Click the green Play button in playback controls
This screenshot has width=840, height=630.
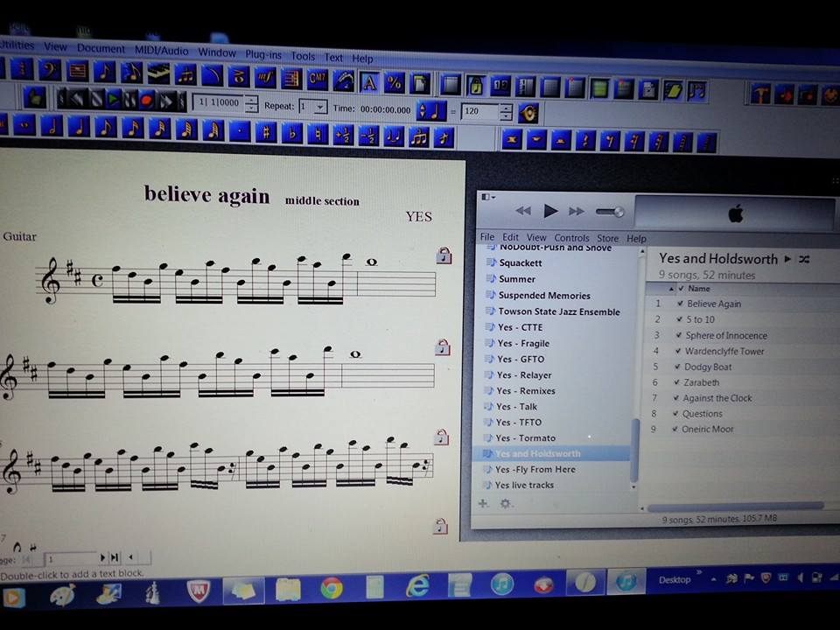[x=114, y=99]
